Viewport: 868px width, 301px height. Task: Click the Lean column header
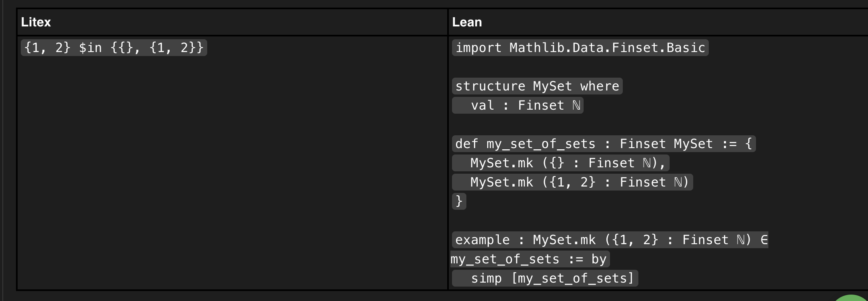(x=467, y=22)
